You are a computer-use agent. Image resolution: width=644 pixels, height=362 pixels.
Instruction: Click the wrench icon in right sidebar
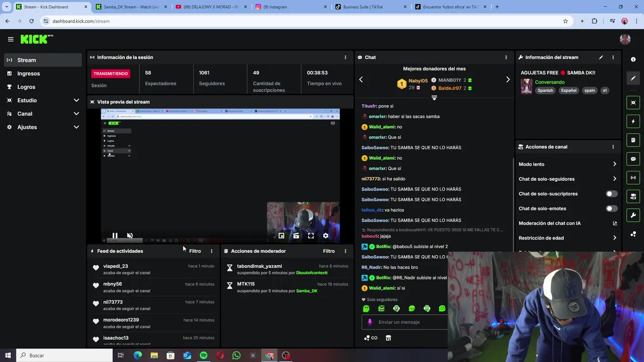click(x=633, y=215)
